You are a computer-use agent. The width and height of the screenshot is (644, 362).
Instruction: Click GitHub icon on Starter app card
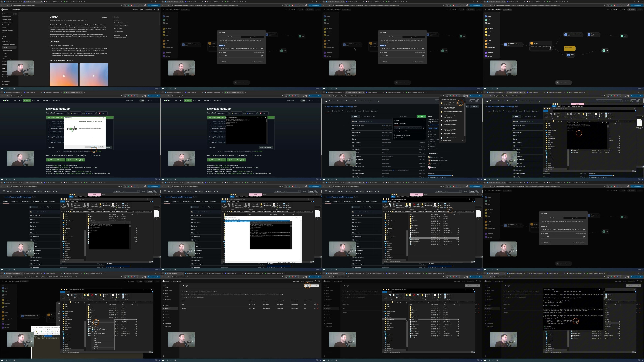(x=126, y=36)
